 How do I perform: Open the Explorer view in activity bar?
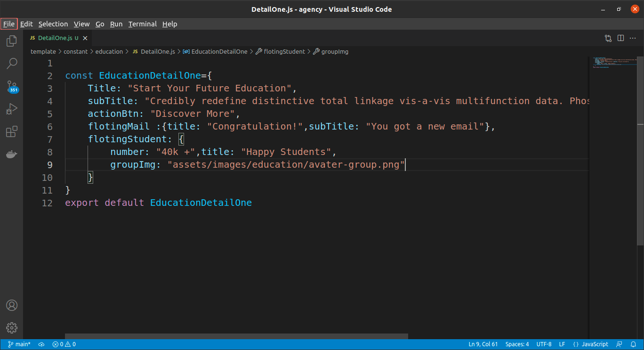point(11,41)
